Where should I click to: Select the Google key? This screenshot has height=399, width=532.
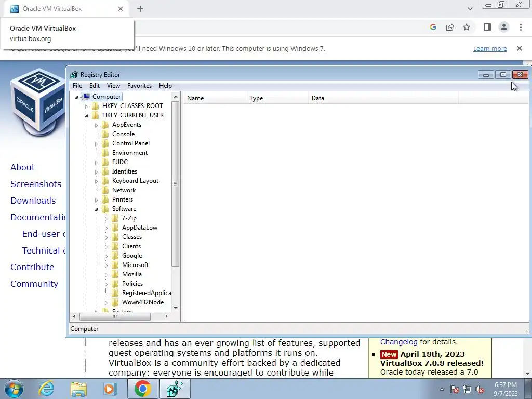[x=132, y=256]
